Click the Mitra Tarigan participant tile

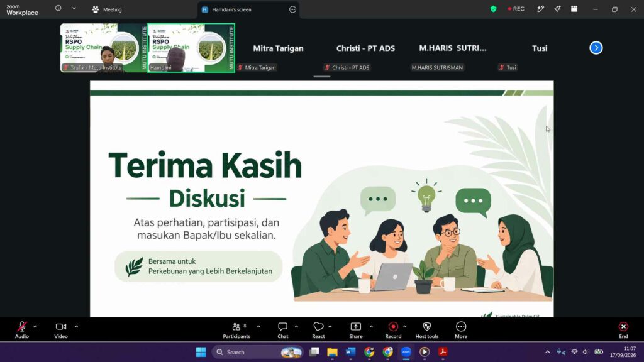click(278, 48)
